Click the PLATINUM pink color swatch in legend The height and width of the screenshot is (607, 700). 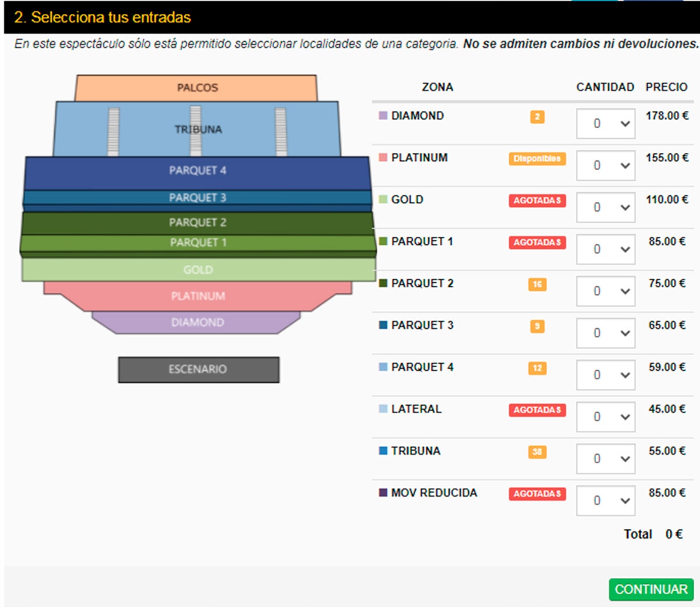(383, 157)
